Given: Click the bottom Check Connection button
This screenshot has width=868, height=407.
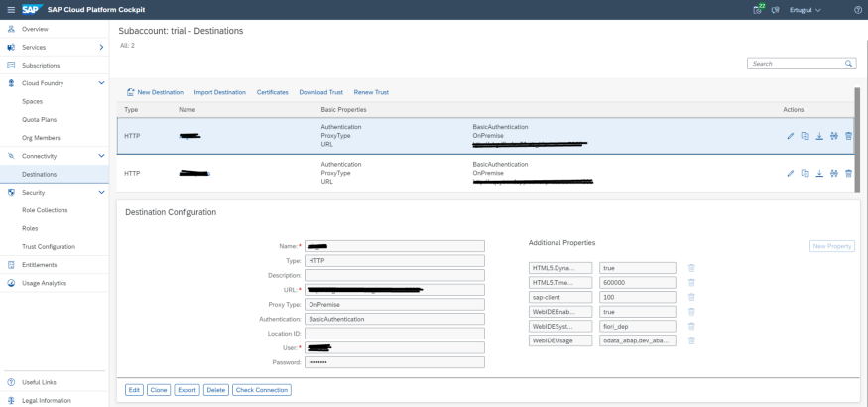Looking at the screenshot, I should (x=262, y=390).
